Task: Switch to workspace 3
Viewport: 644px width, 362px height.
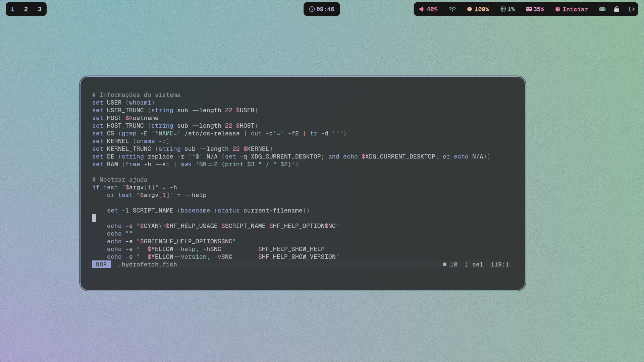Action: tap(40, 9)
